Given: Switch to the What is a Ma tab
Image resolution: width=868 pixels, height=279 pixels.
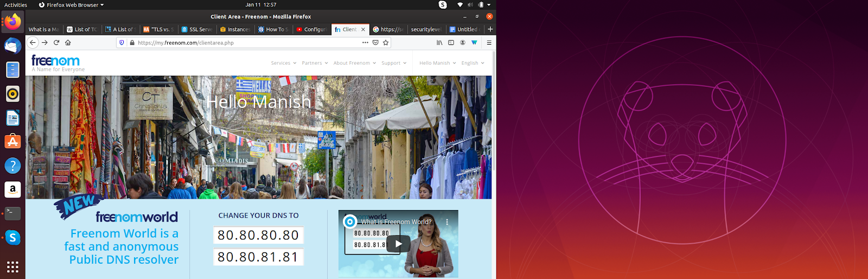Looking at the screenshot, I should (x=44, y=29).
